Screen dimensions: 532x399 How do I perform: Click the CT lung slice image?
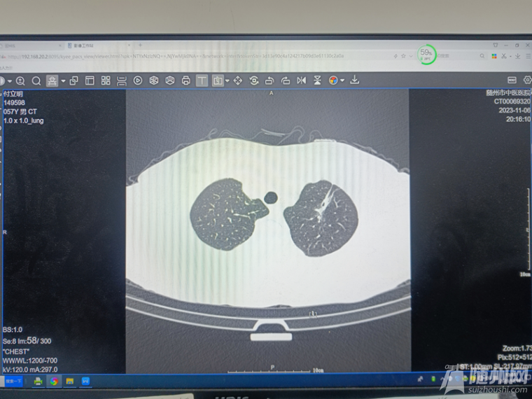tap(268, 231)
